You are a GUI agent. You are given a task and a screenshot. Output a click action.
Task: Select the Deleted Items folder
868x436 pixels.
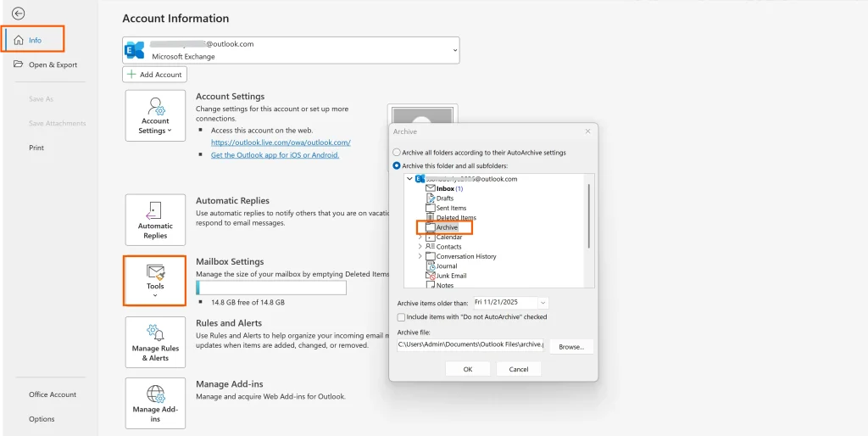(x=451, y=218)
